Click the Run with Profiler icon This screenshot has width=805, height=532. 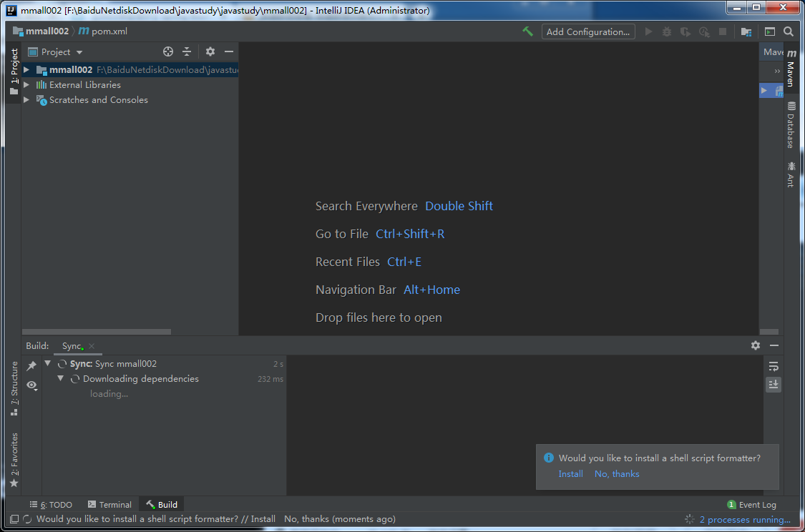pos(704,31)
